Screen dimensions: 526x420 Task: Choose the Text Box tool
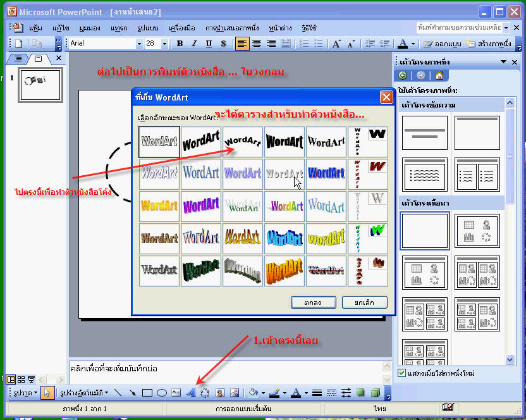coord(176,392)
